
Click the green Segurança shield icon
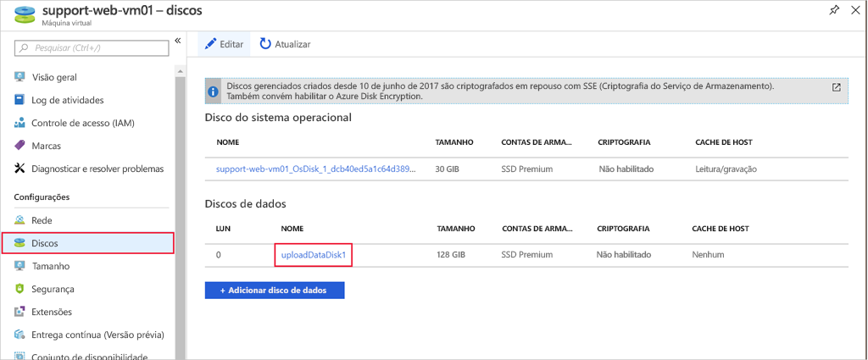(x=20, y=289)
